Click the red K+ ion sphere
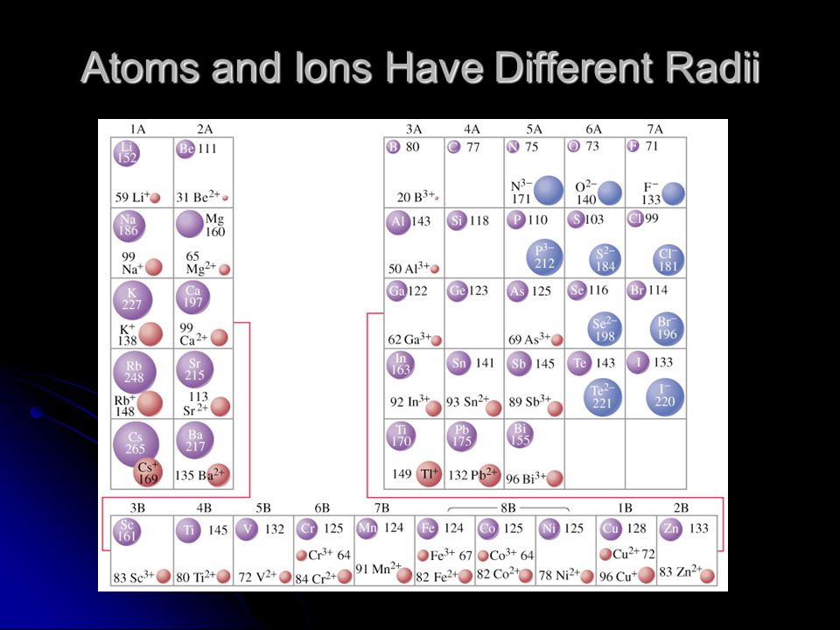 click(x=150, y=333)
